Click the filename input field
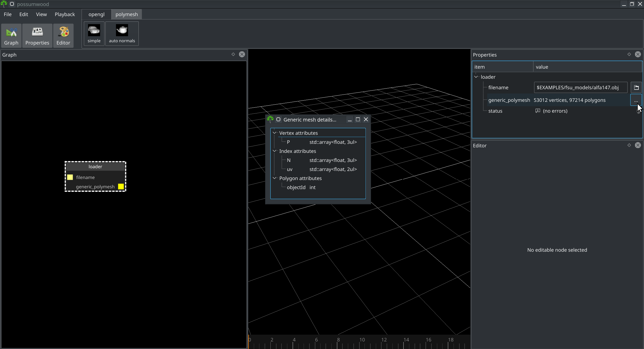The image size is (644, 349). tap(580, 87)
